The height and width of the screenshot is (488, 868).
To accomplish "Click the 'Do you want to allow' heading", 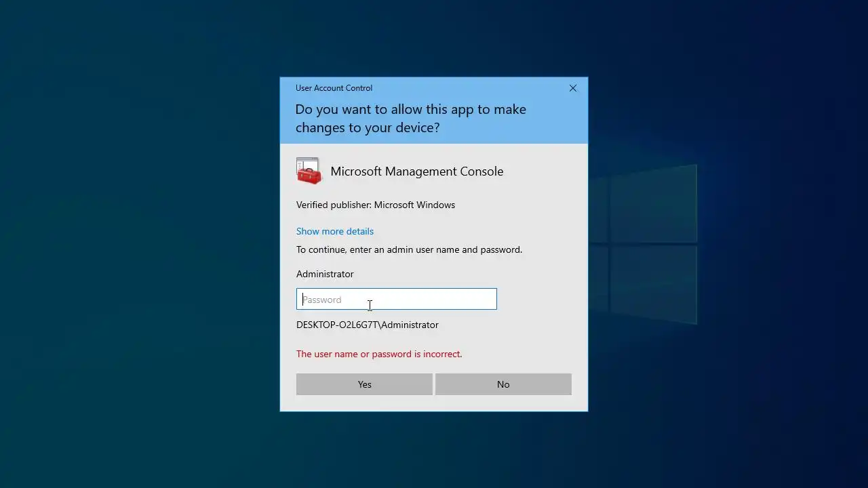I will click(411, 118).
